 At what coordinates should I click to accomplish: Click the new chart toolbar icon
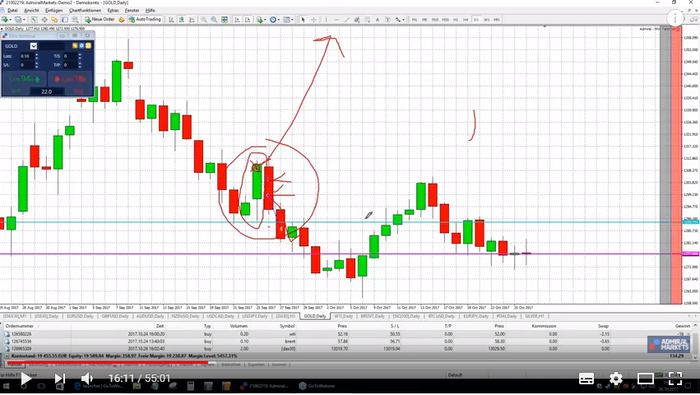coord(5,20)
